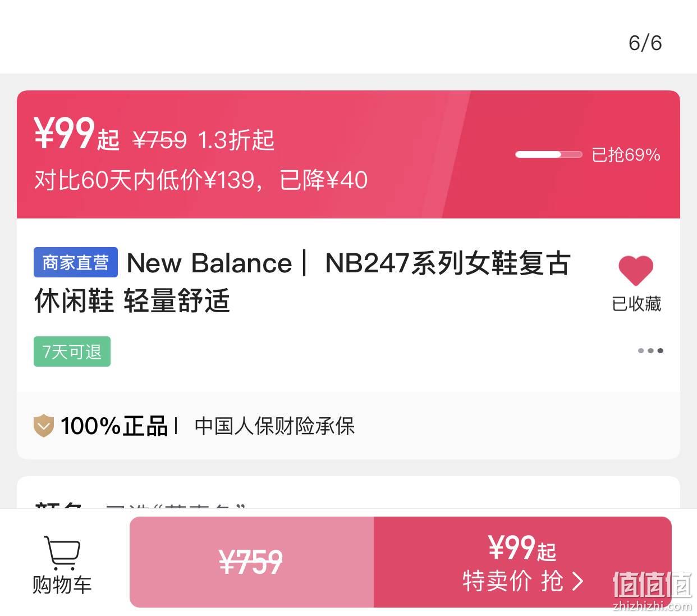Toggle the red heart favorite icon
The image size is (697, 616).
[x=636, y=270]
